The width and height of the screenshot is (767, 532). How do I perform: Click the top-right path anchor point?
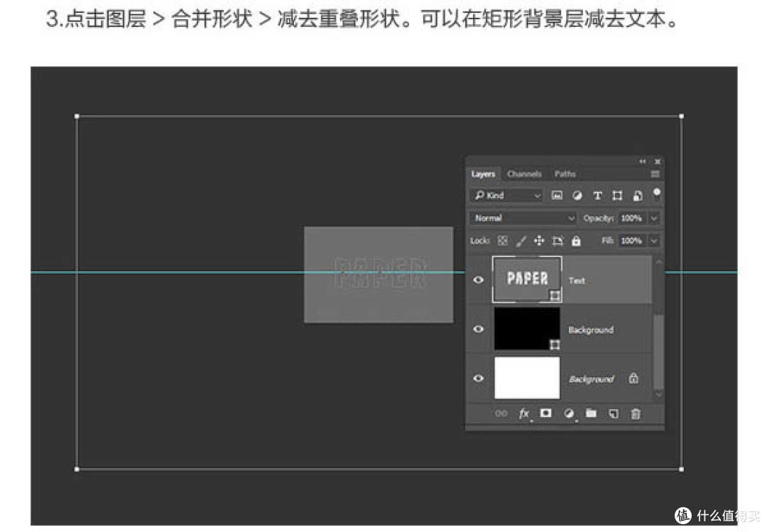(x=681, y=116)
